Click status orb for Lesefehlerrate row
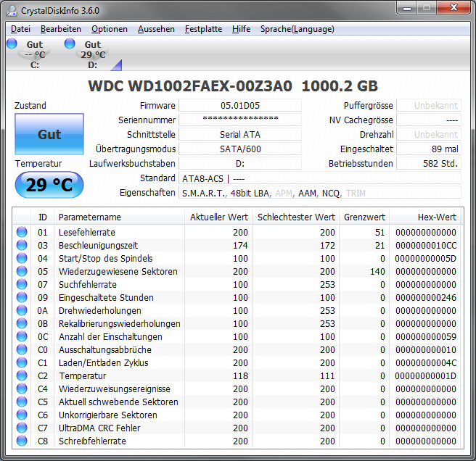The image size is (476, 461). point(22,232)
